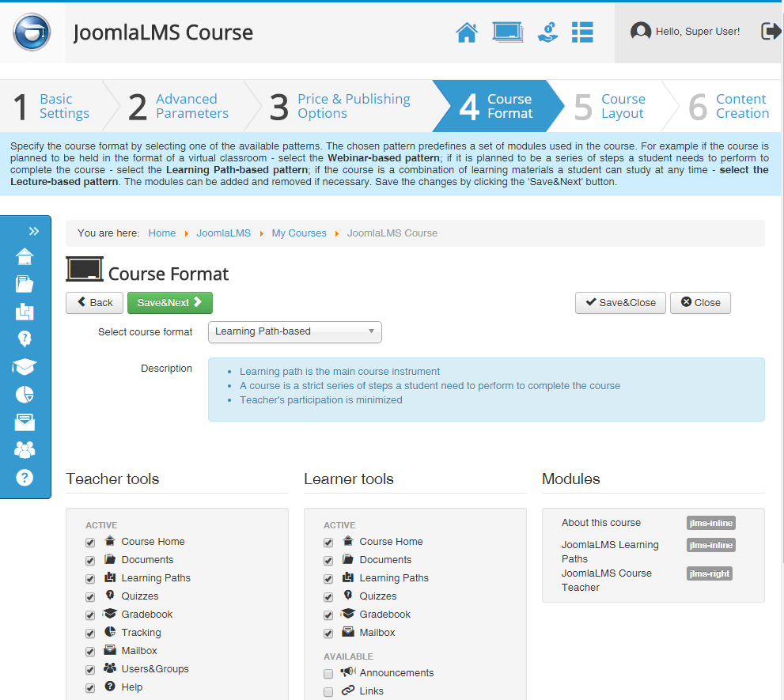784x700 pixels.
Task: Uncheck Teacher tools Users&Groups
Action: 90,669
